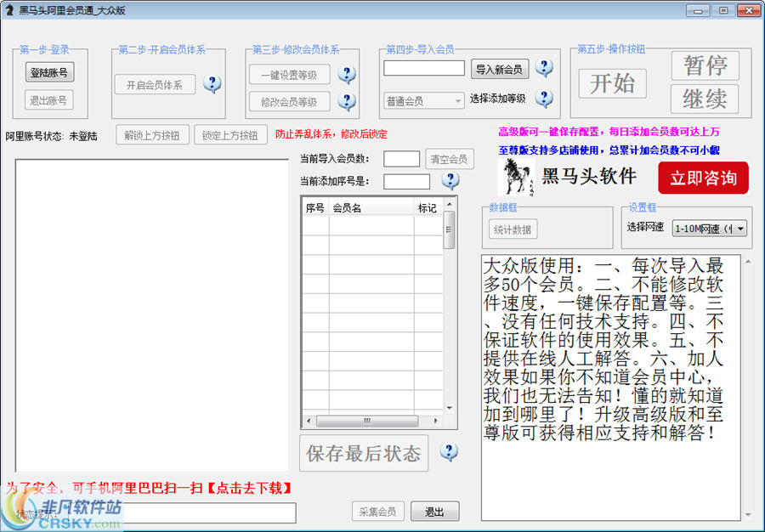This screenshot has width=765, height=532.
Task: Click the 大众版使用 notes text area
Action: (x=611, y=388)
